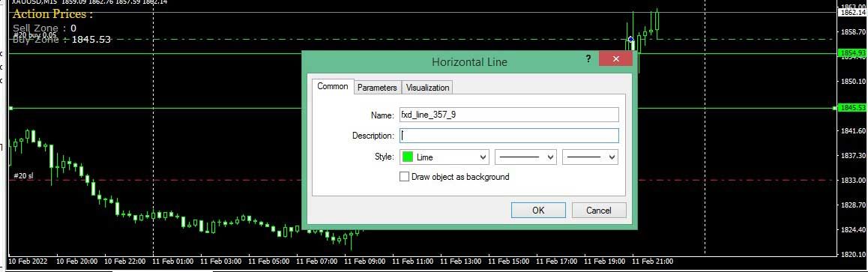The height and width of the screenshot is (272, 868).
Task: Open the line style dropdown
Action: tap(525, 157)
